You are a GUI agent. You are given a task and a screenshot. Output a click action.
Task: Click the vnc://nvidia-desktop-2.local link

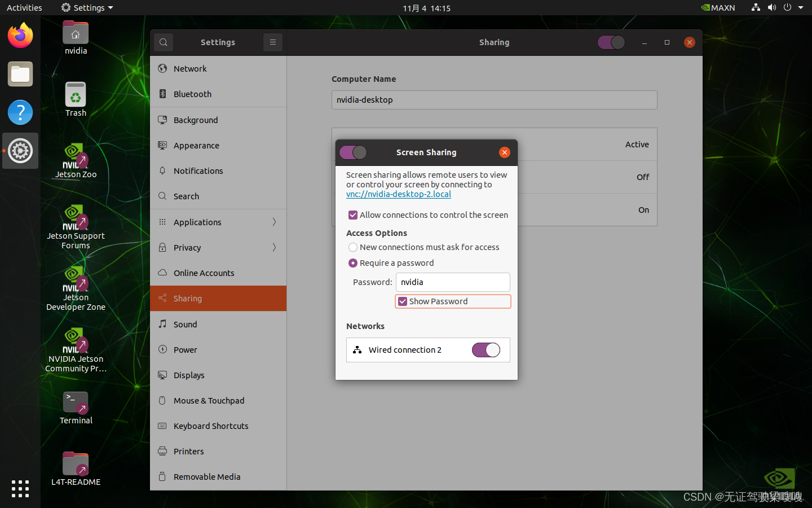point(398,194)
